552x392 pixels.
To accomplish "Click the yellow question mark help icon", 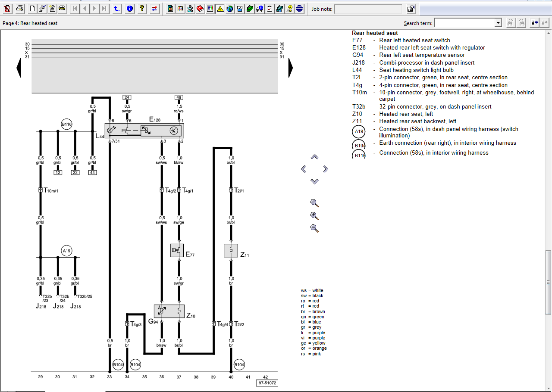I will tap(142, 9).
